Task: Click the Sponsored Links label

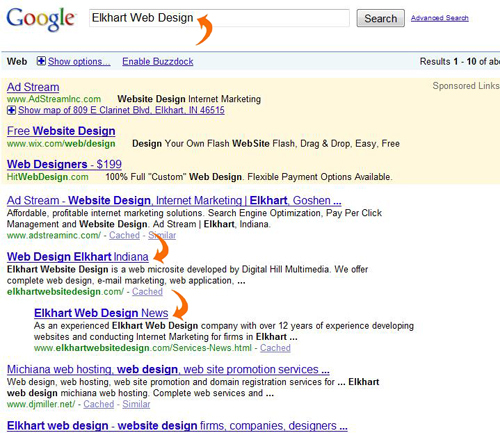Action: [x=466, y=86]
